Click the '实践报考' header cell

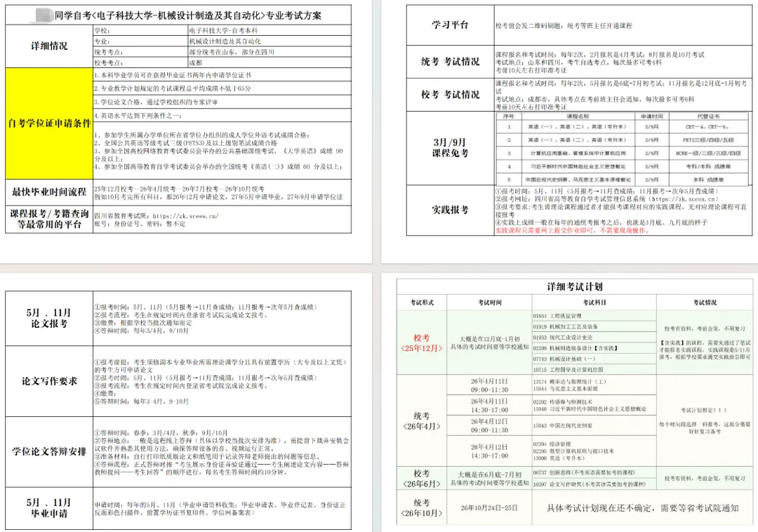[450, 210]
